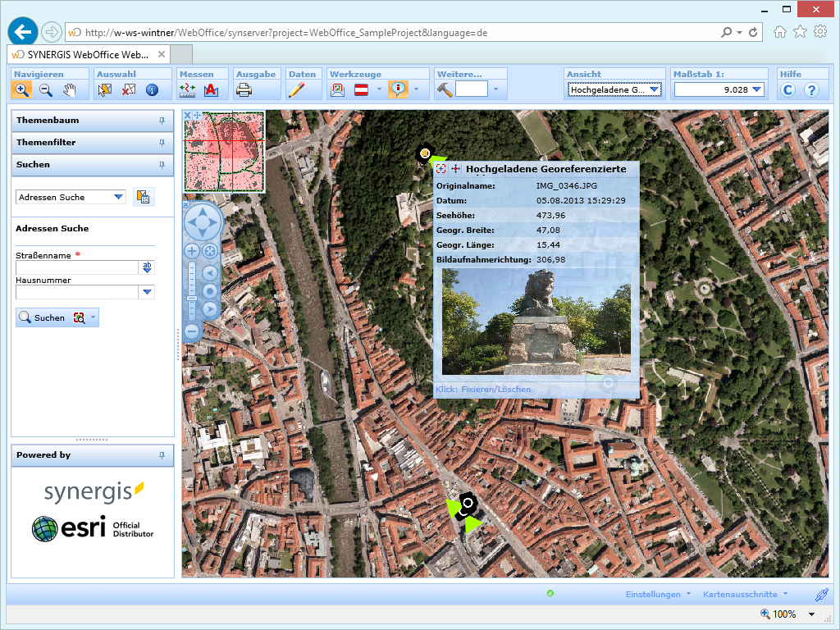The image size is (840, 630).
Task: Expand the Hausnummer dropdown
Action: [146, 292]
